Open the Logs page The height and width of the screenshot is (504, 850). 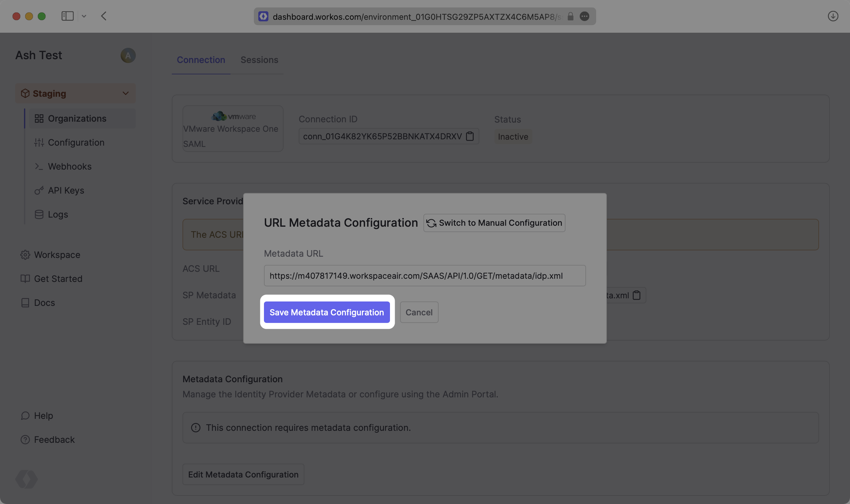coord(57,214)
